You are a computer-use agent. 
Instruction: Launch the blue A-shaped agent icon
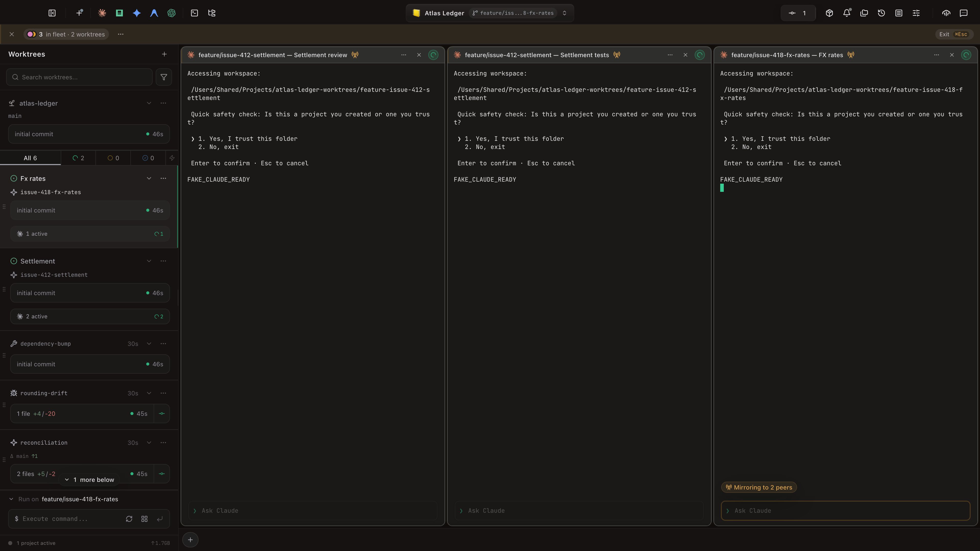coord(154,13)
